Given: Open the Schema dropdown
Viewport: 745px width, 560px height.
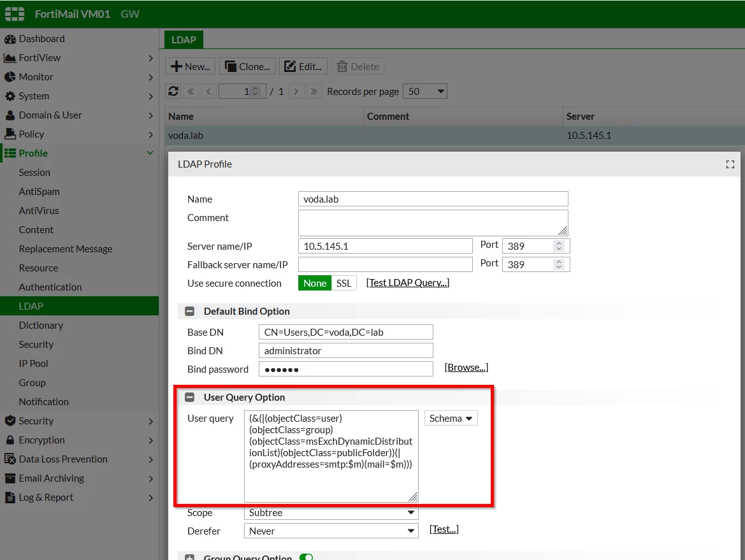Looking at the screenshot, I should 451,419.
